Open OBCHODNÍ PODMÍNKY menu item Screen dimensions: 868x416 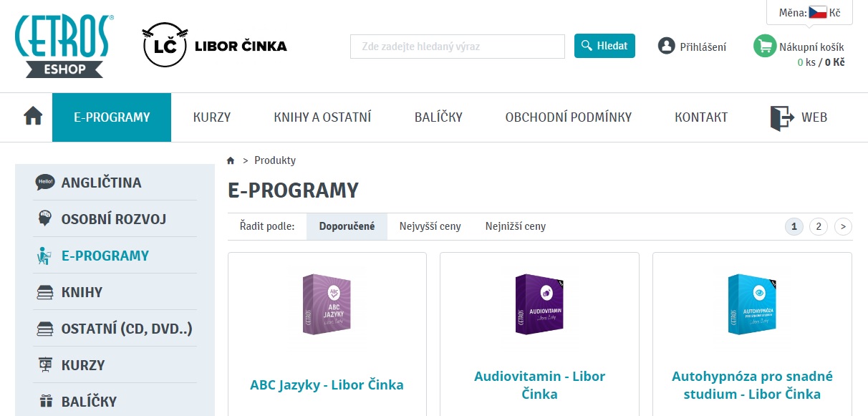click(x=569, y=117)
